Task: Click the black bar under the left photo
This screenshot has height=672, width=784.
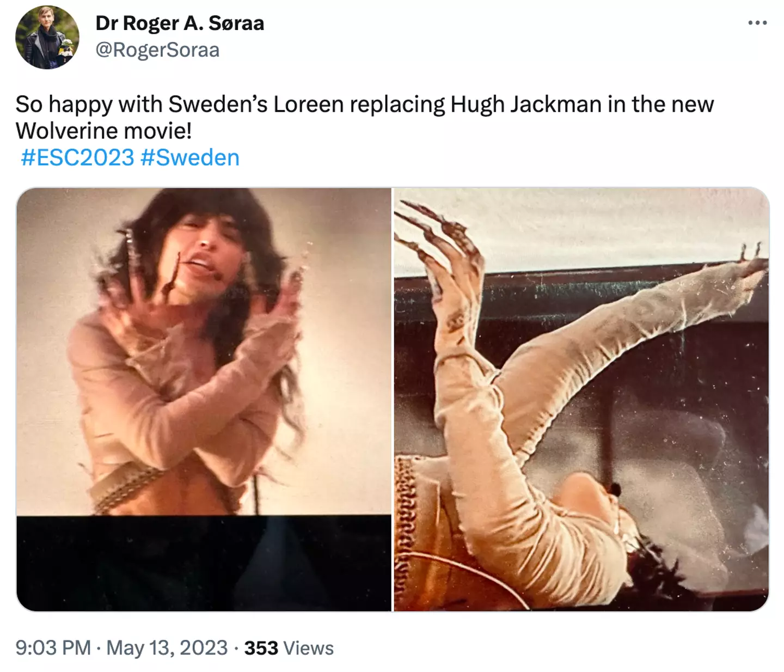Action: pyautogui.click(x=204, y=563)
